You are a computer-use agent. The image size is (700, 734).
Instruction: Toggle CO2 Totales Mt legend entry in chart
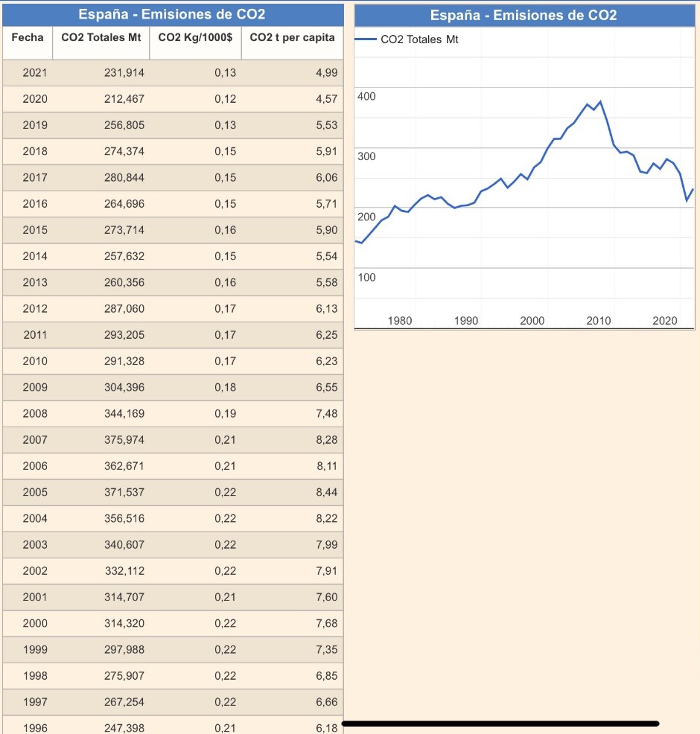tap(419, 39)
